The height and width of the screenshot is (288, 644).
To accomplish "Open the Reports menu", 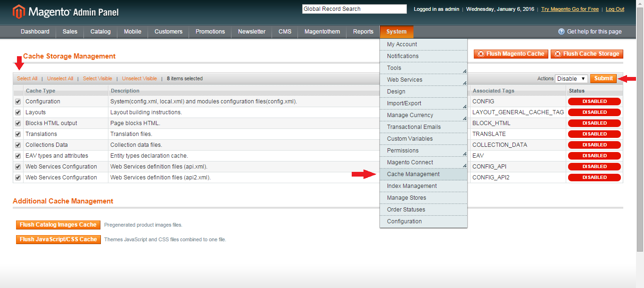I will (363, 32).
